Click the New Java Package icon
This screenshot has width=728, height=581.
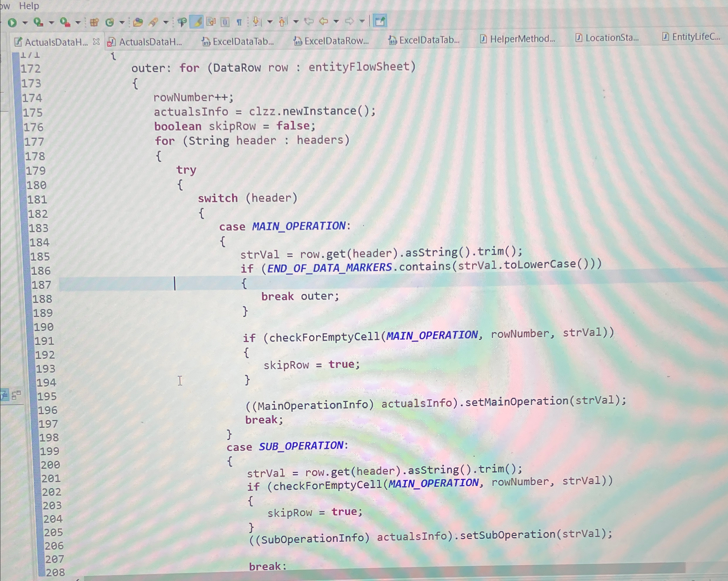(x=94, y=23)
